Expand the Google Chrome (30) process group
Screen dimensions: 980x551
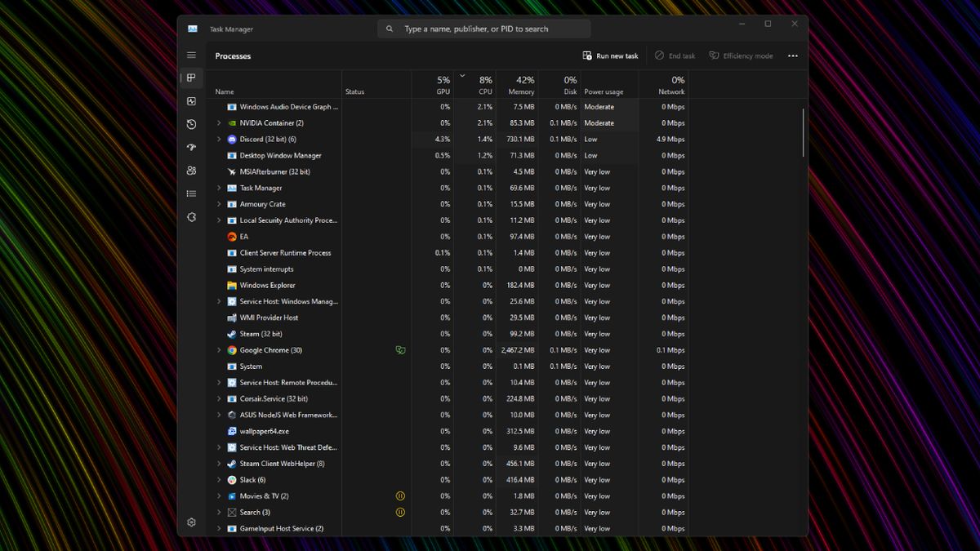pos(218,349)
